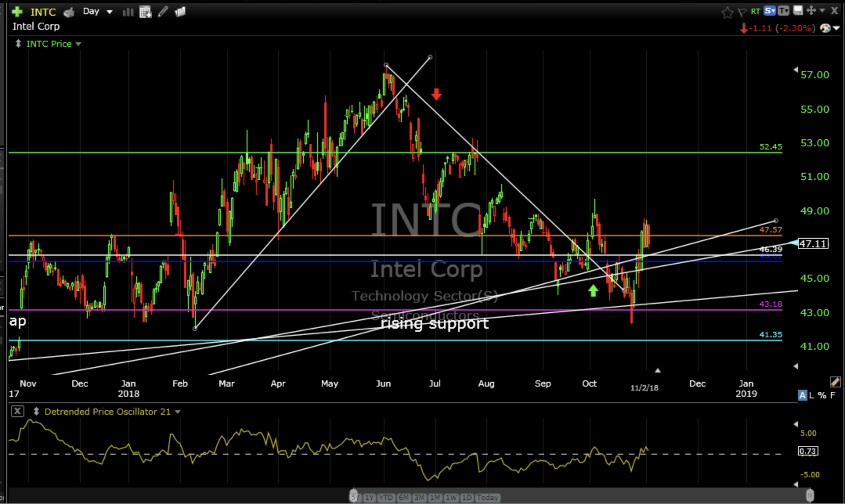Click the green plus add symbol icon
Screen dimensions: 845x504
click(x=17, y=12)
